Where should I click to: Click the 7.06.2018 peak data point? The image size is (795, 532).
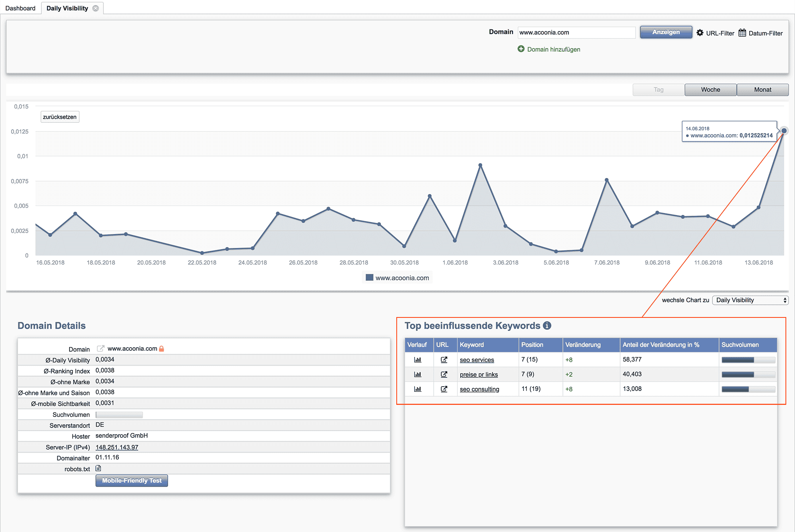pos(607,180)
